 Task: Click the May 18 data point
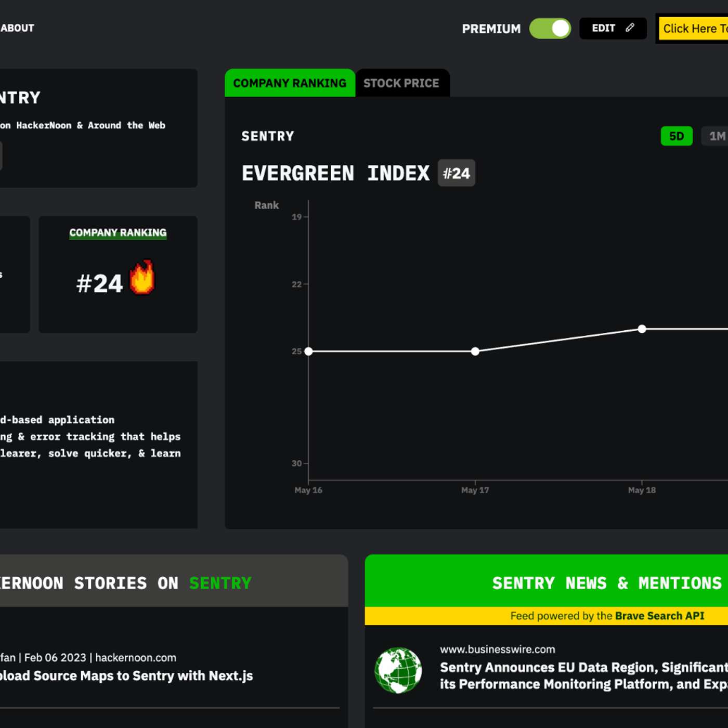click(642, 329)
